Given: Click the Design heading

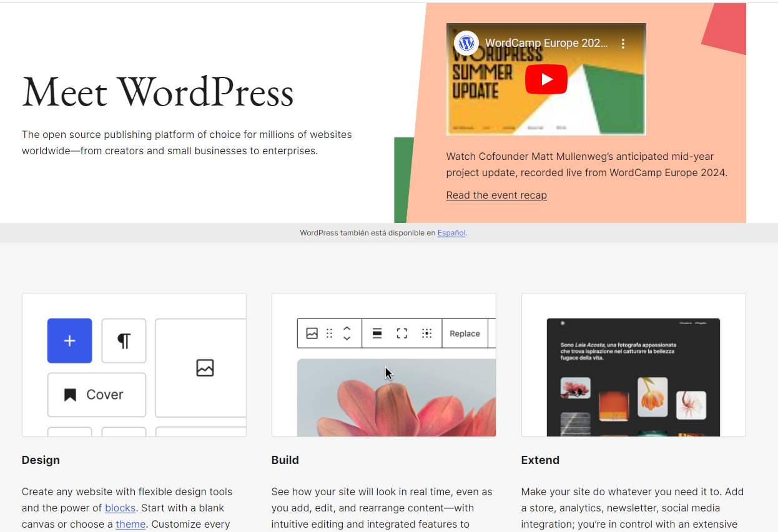Looking at the screenshot, I should [x=41, y=460].
